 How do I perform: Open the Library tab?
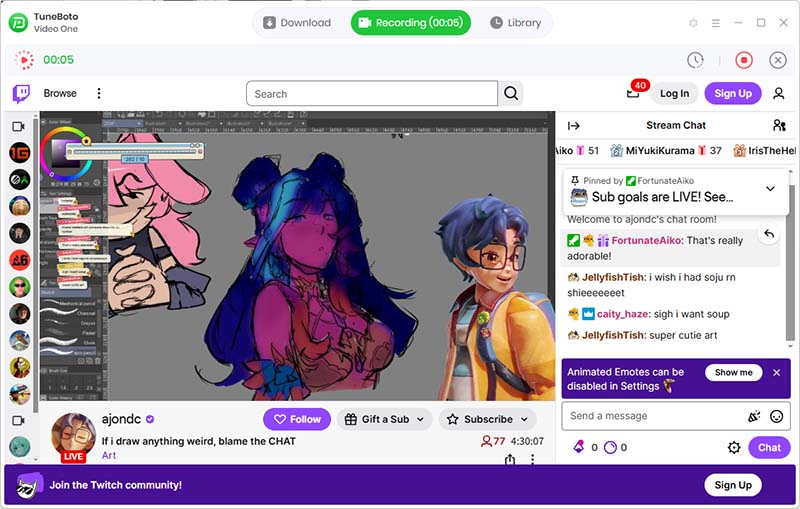click(516, 23)
